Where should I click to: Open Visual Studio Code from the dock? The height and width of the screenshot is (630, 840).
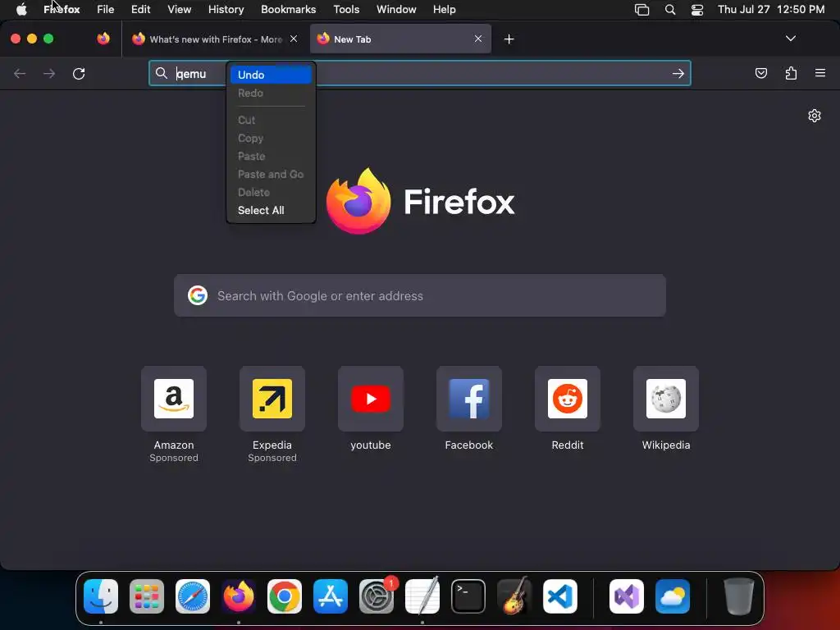click(560, 596)
